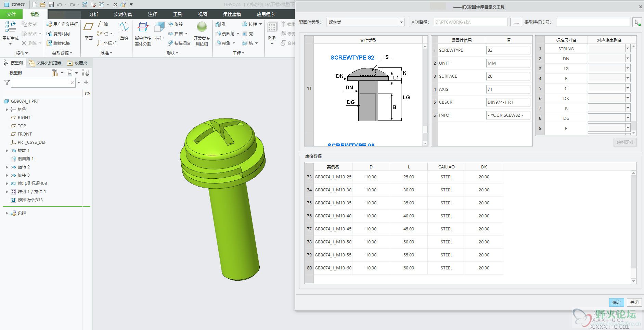Click the model tree search field

pyautogui.click(x=43, y=82)
